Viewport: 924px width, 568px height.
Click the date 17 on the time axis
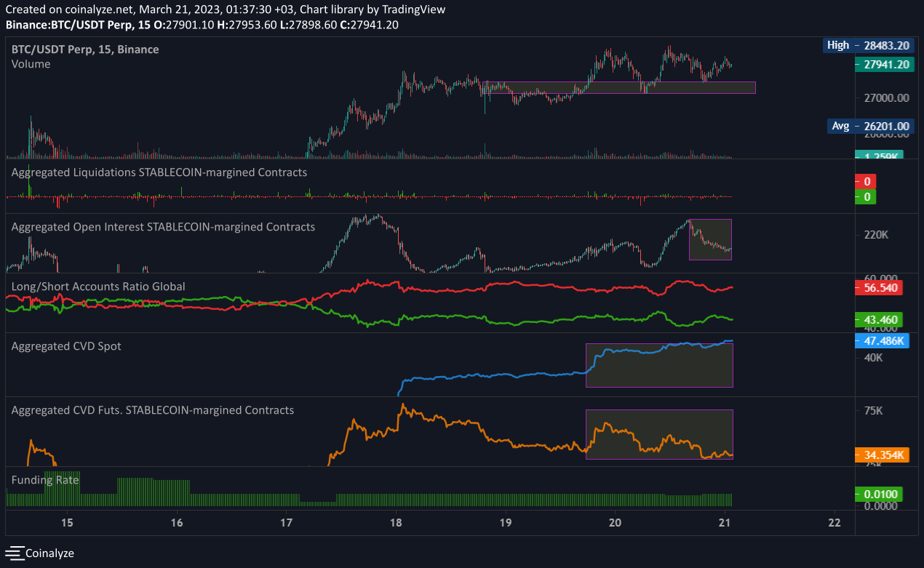pyautogui.click(x=287, y=523)
